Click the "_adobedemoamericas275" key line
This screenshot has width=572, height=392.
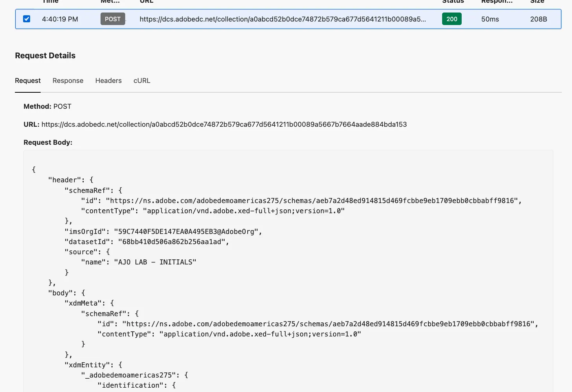(x=135, y=375)
